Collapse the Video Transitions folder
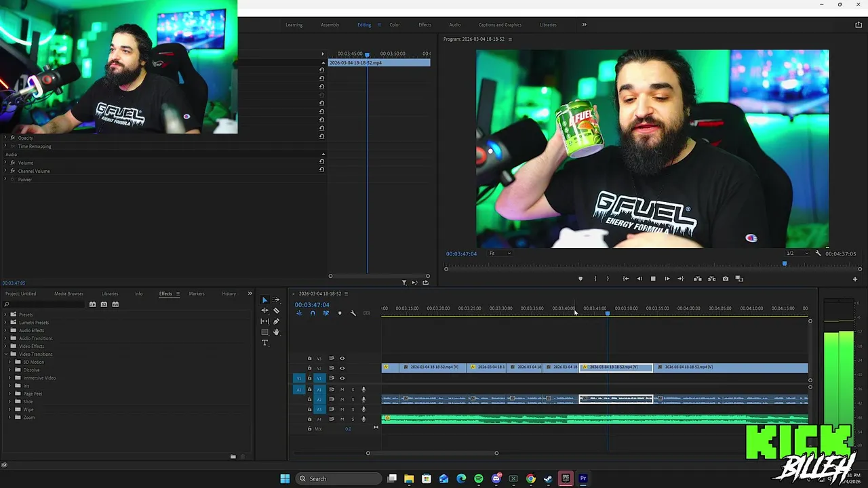 pyautogui.click(x=5, y=354)
